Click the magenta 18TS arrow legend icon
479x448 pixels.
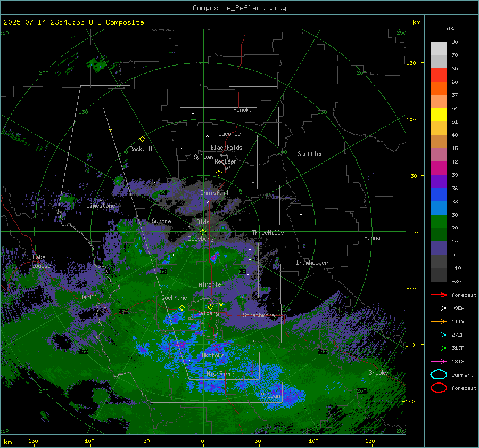tap(439, 361)
